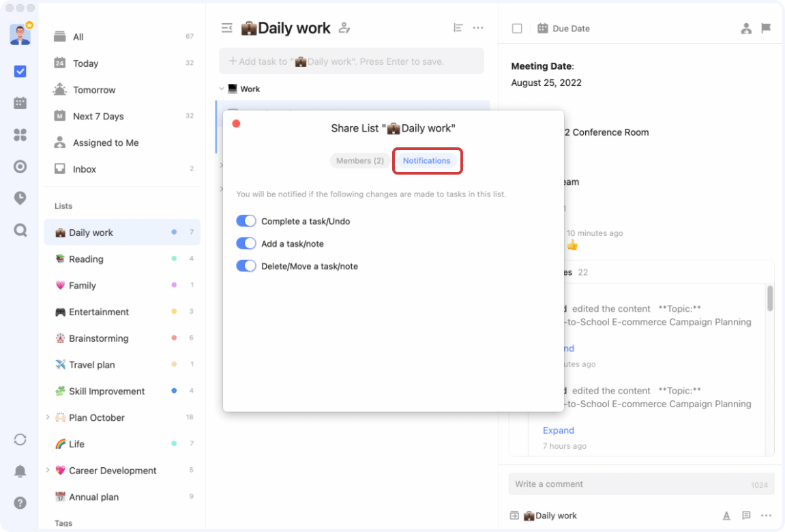
Task: Check the task completion checkbox near Due Date
Action: click(x=517, y=29)
